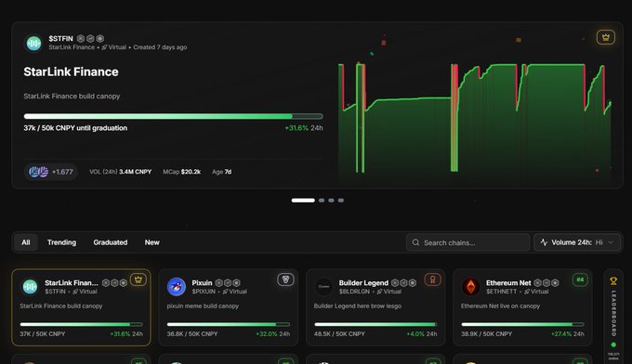Image resolution: width=632 pixels, height=364 pixels.
Task: Click the Builder Legend token logo
Action: (323, 287)
